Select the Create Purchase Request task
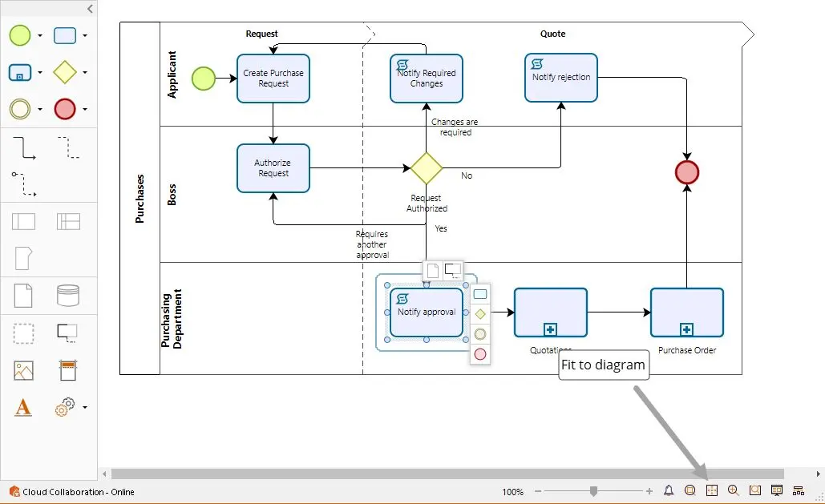Viewport: 825px width, 504px height. (x=273, y=79)
